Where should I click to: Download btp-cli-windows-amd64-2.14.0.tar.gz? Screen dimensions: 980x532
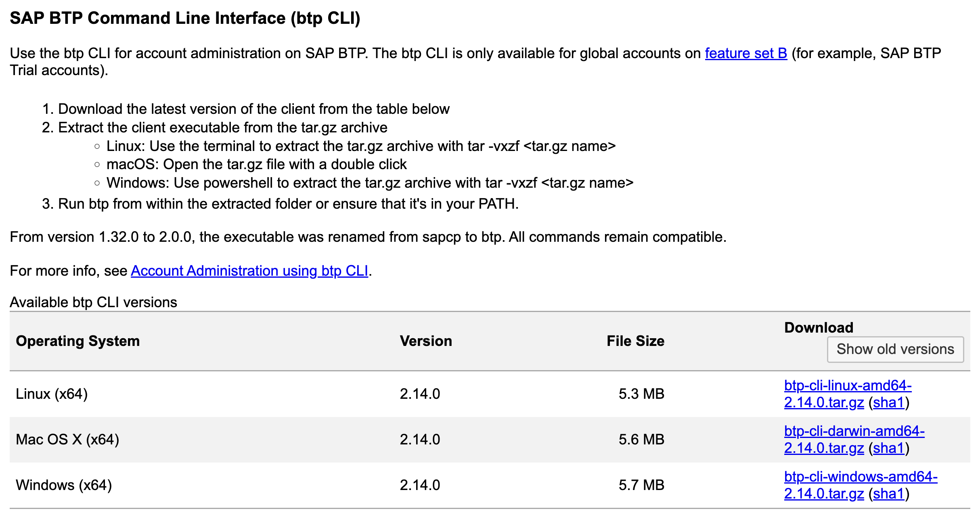861,485
